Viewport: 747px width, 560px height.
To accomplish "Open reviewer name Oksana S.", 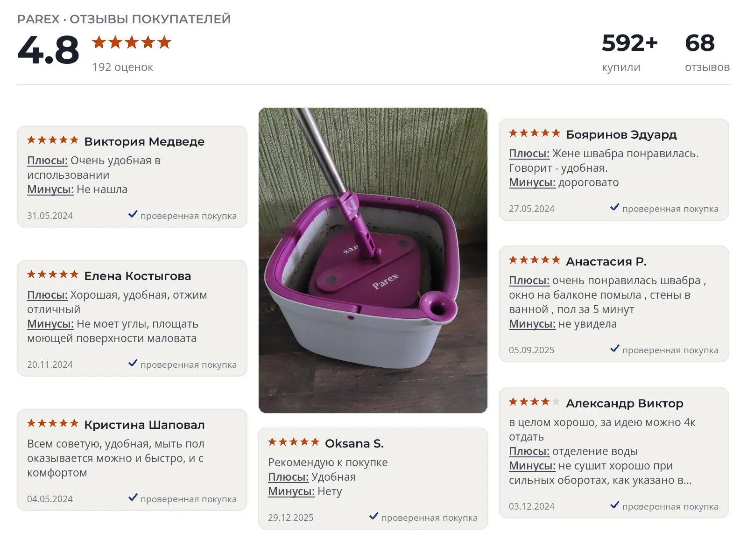I will click(354, 443).
